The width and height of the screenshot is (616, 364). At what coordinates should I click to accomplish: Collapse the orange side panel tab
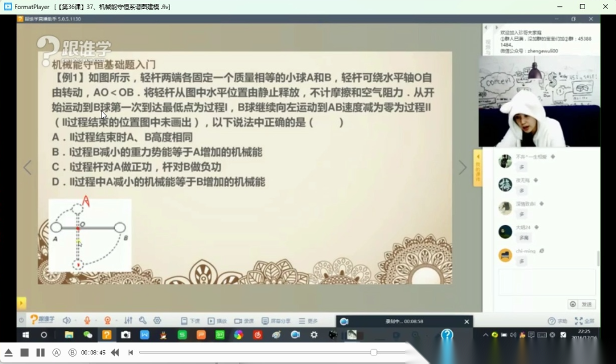pos(478,167)
